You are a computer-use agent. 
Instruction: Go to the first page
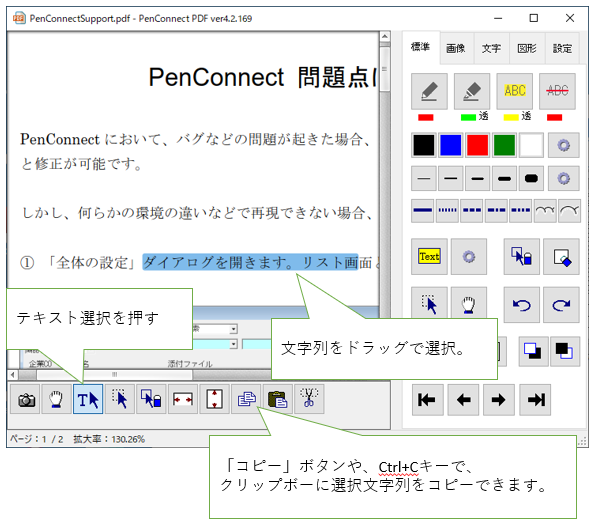[x=428, y=400]
